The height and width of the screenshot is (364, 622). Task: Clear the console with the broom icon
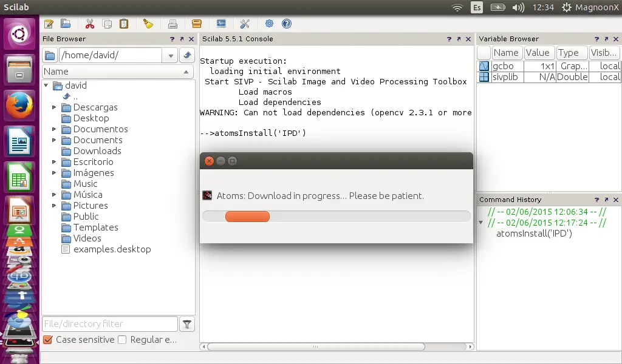(x=148, y=24)
